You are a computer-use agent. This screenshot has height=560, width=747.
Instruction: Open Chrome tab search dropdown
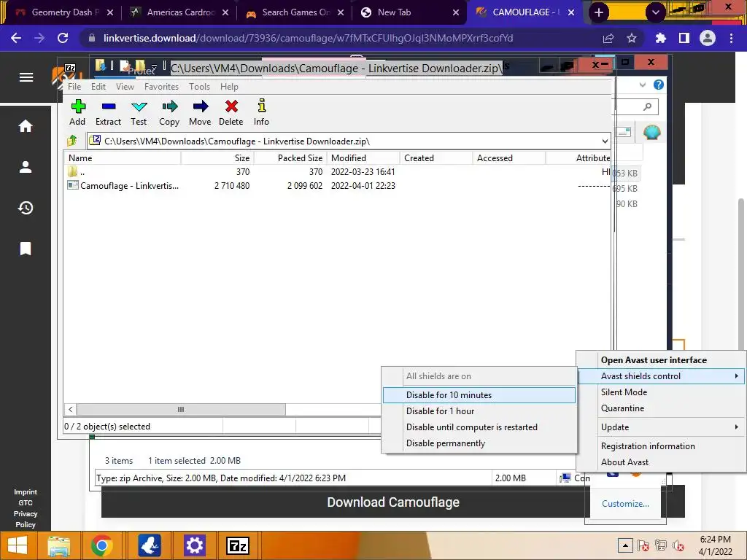click(x=656, y=12)
